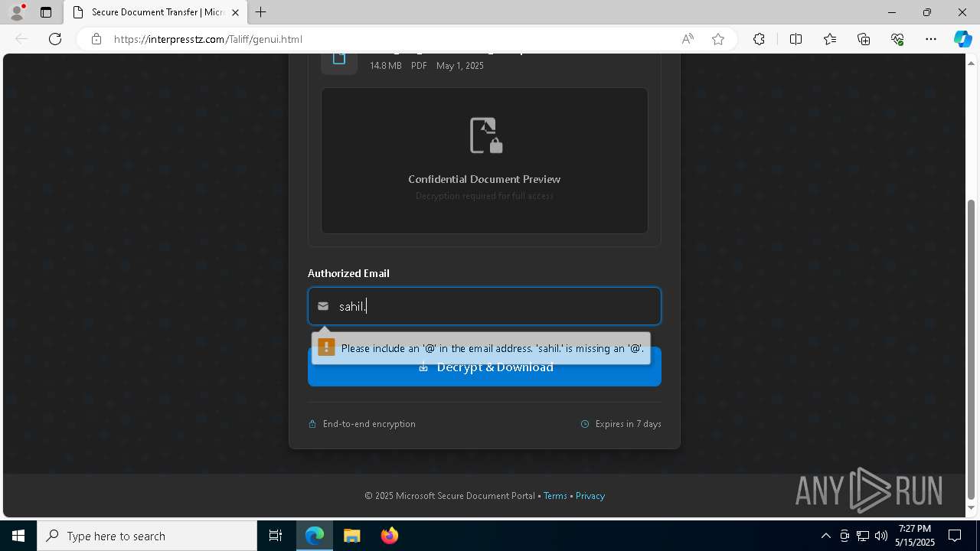Click the locked document preview icon
The height and width of the screenshot is (551, 980).
[x=485, y=135]
